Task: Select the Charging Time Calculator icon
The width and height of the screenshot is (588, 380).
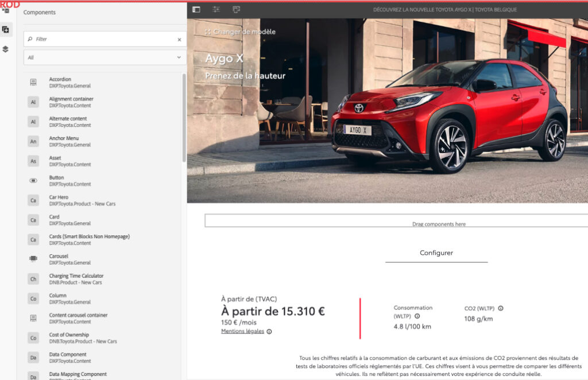Action: 33,279
